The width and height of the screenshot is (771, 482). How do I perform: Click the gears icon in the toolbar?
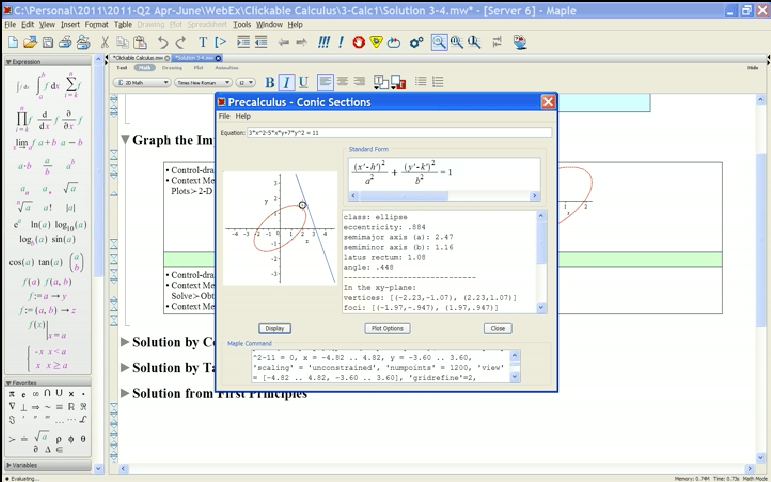(x=416, y=43)
